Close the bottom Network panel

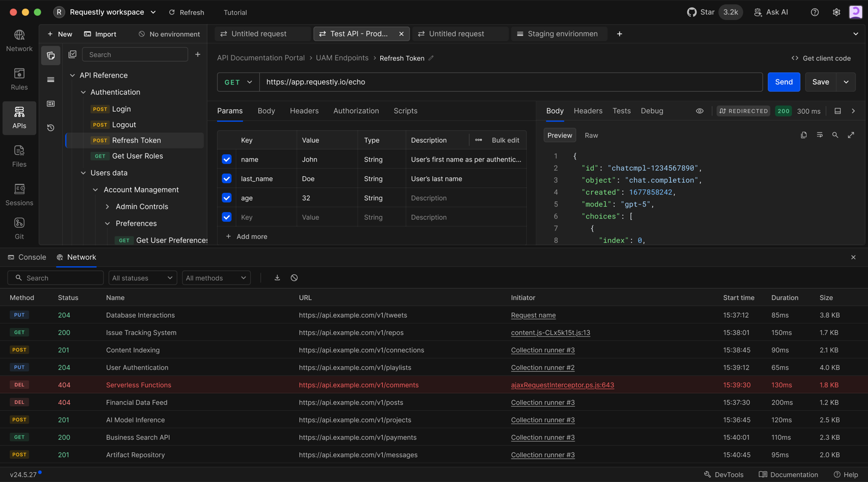(x=853, y=258)
